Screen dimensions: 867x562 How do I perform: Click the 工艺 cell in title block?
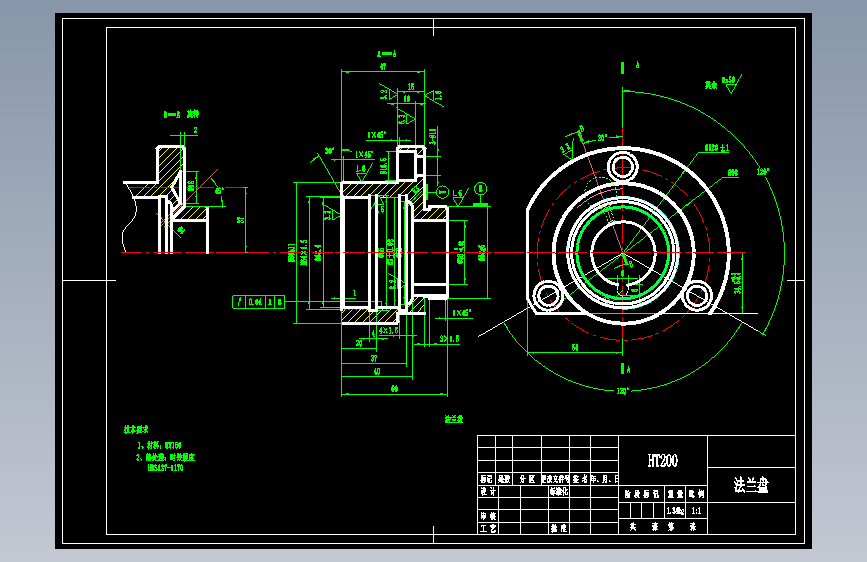coord(488,528)
